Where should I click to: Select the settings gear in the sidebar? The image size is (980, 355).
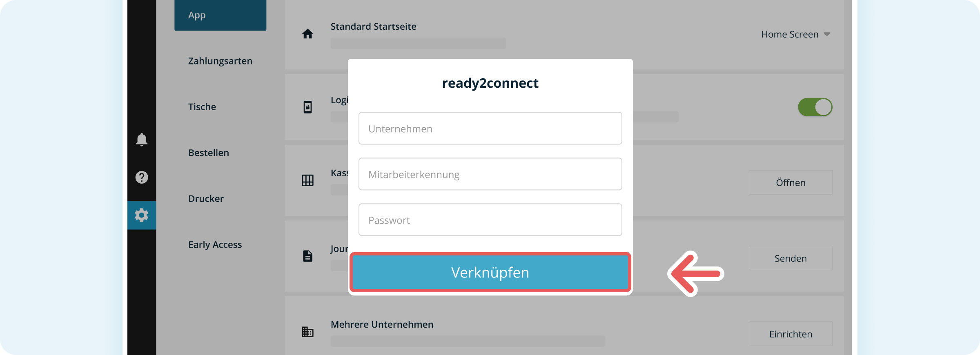(x=141, y=215)
